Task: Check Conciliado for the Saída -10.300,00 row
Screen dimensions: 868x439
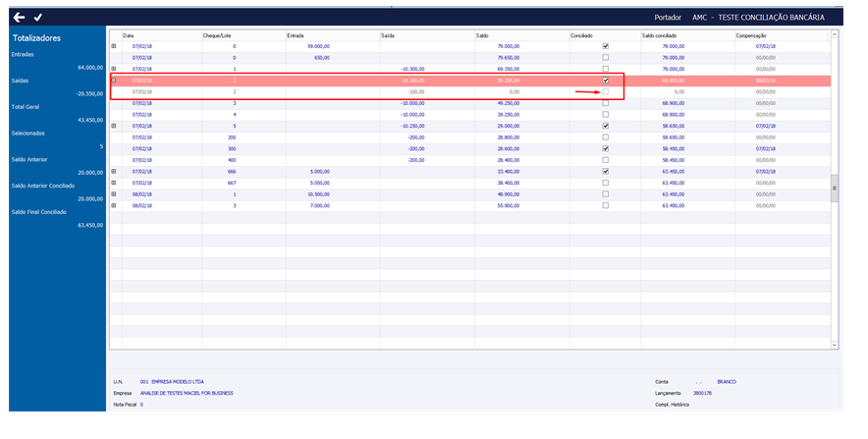Action: click(x=605, y=69)
